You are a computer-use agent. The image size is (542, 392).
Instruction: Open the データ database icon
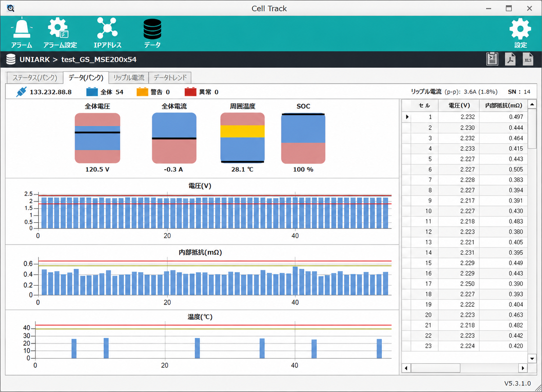152,33
